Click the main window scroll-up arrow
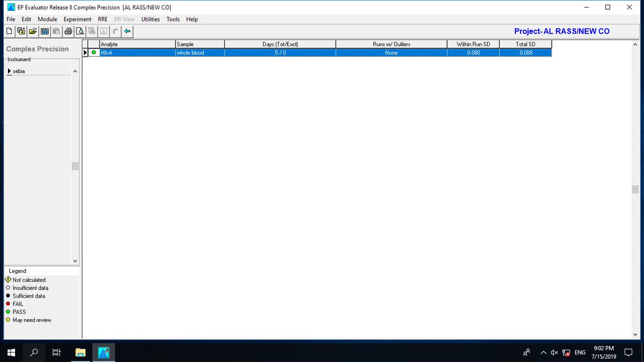 pyautogui.click(x=635, y=44)
